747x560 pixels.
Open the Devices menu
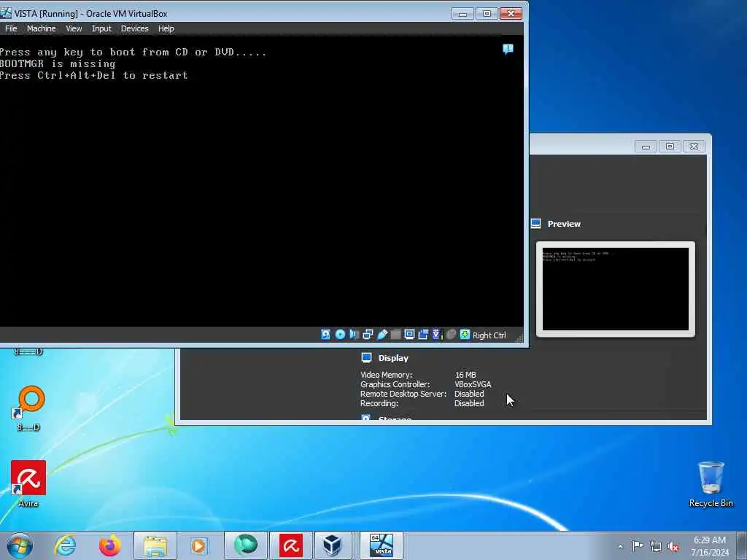coord(134,28)
